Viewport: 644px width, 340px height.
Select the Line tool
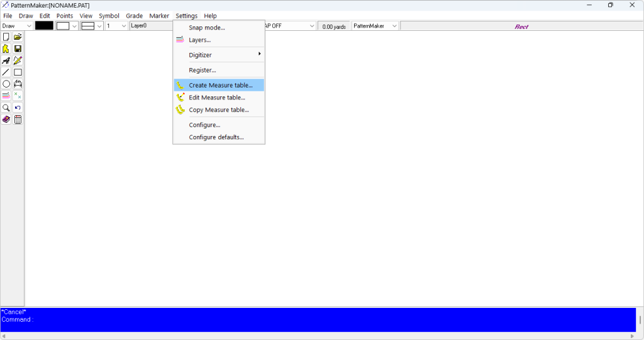pos(6,72)
